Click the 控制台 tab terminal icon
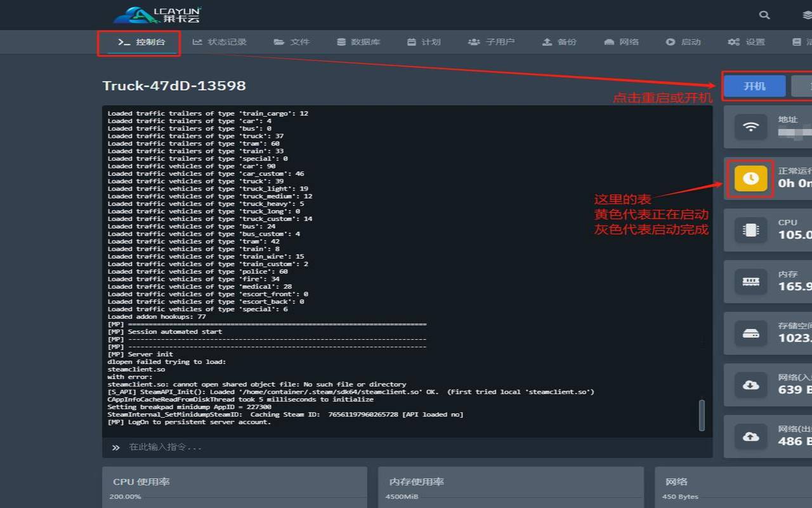Screen dimensions: 812x508 [124, 42]
